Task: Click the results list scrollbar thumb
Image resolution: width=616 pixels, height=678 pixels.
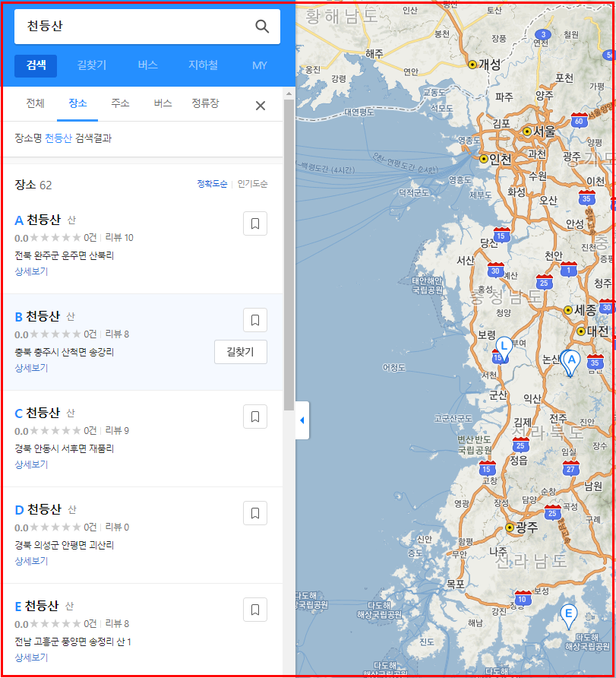Action: pos(289,255)
